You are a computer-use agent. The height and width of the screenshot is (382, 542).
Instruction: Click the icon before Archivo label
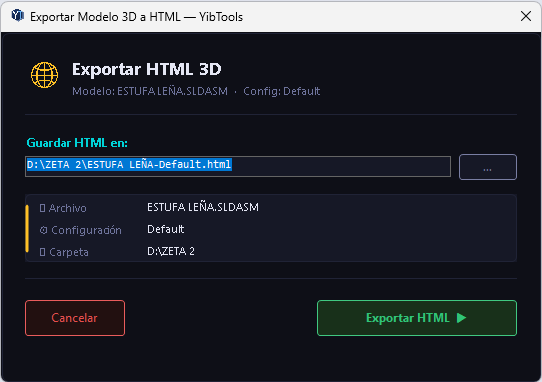pos(43,208)
